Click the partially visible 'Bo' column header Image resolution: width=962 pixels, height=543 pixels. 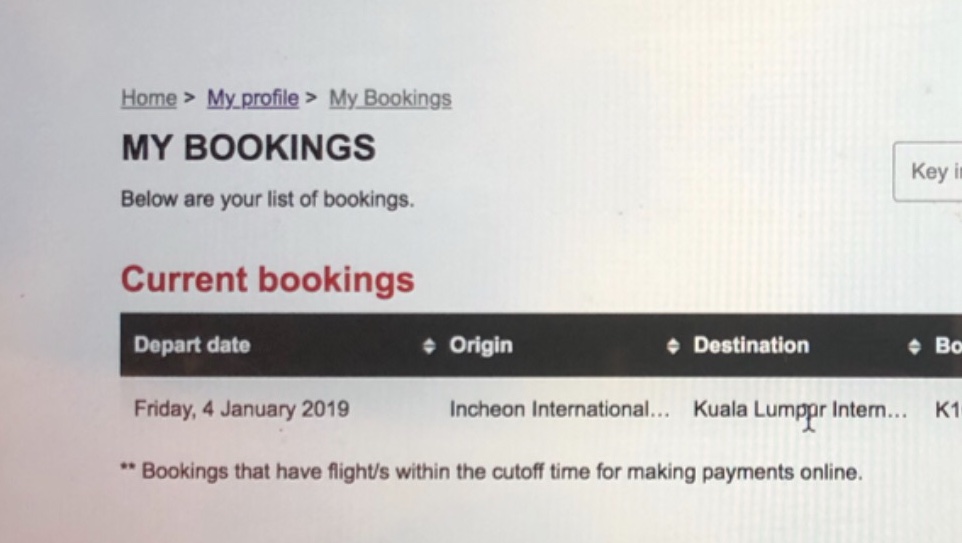(x=947, y=345)
